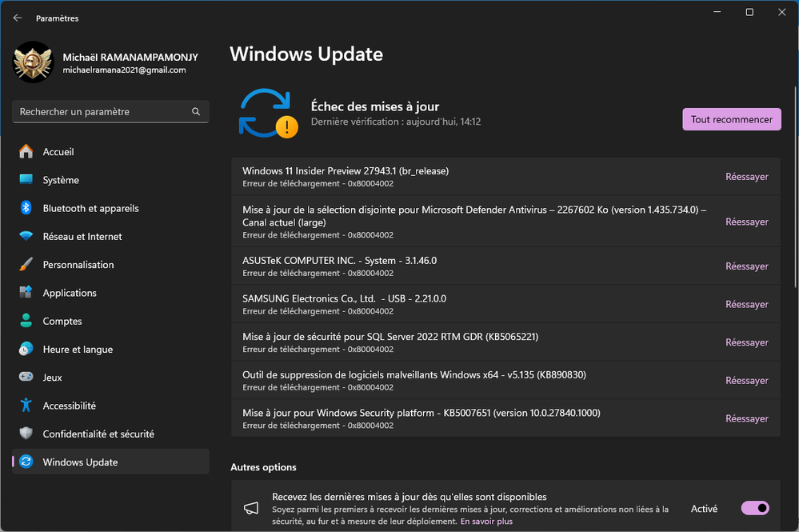Navigate to Applications settings

(x=110, y=293)
